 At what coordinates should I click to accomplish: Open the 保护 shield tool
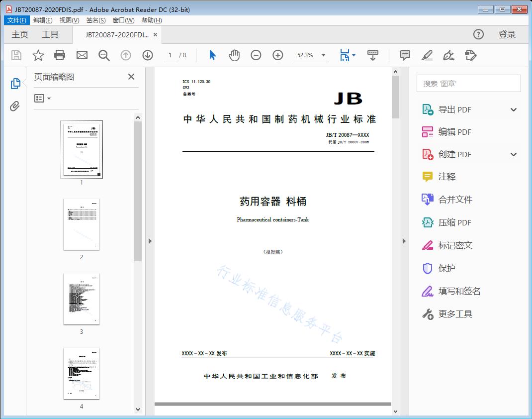pos(448,268)
